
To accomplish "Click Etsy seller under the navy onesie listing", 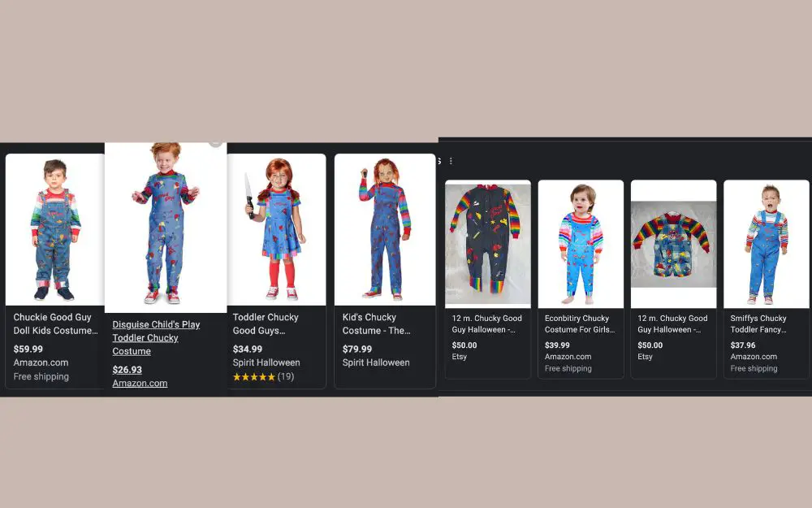I will pos(460,357).
